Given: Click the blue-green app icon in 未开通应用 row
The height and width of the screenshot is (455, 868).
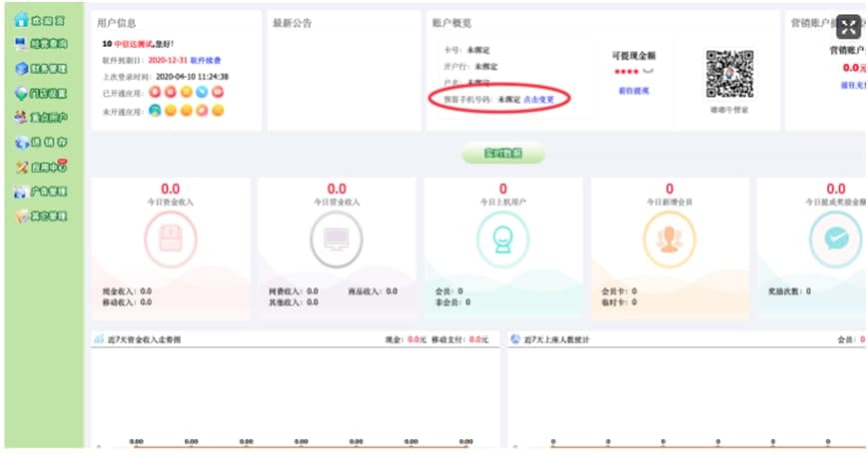Looking at the screenshot, I should click(155, 111).
